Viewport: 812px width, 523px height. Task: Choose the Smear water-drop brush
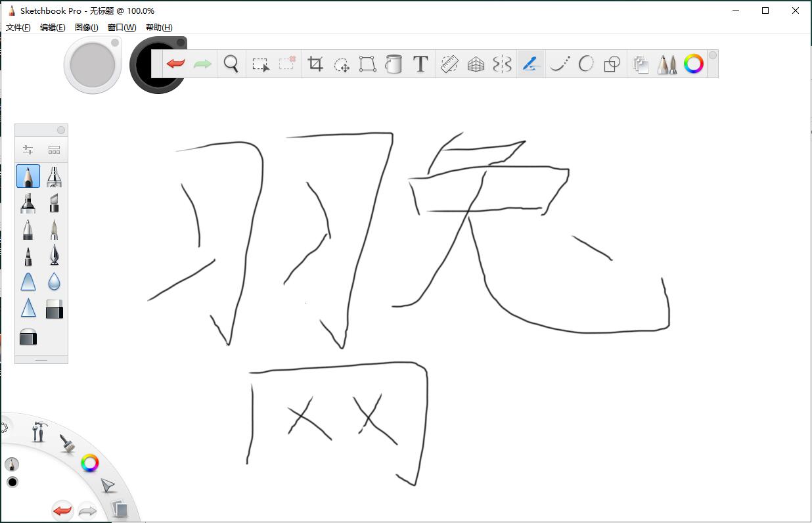pyautogui.click(x=54, y=282)
